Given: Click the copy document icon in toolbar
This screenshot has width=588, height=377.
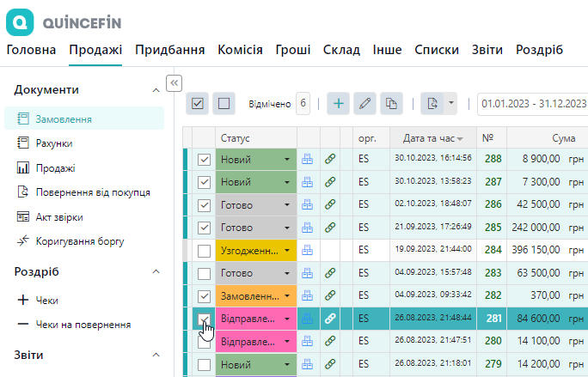Looking at the screenshot, I should [391, 104].
